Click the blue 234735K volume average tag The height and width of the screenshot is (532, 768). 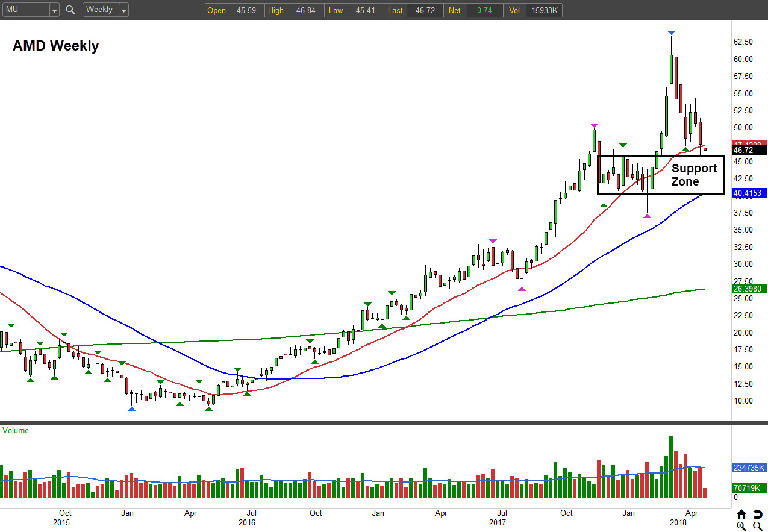coord(749,468)
